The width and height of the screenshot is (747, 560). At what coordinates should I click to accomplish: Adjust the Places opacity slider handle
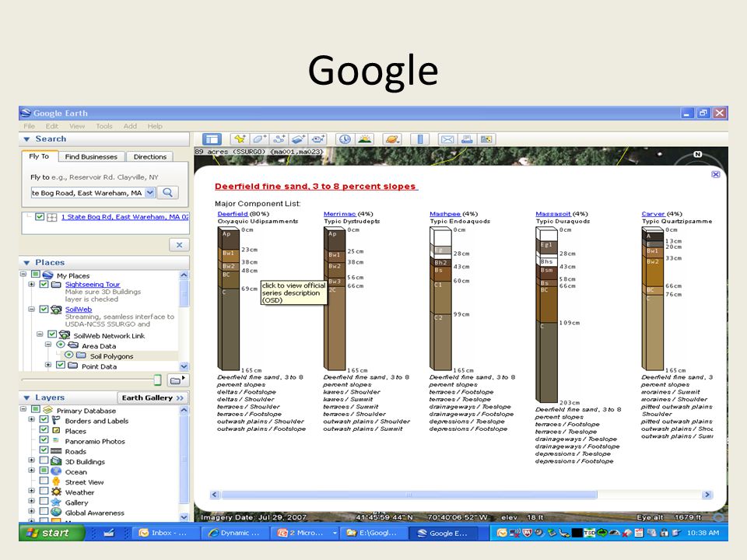157,380
